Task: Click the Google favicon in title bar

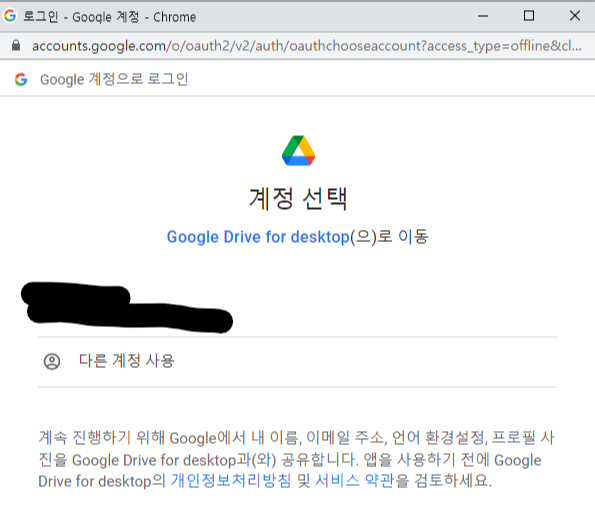Action: point(10,16)
